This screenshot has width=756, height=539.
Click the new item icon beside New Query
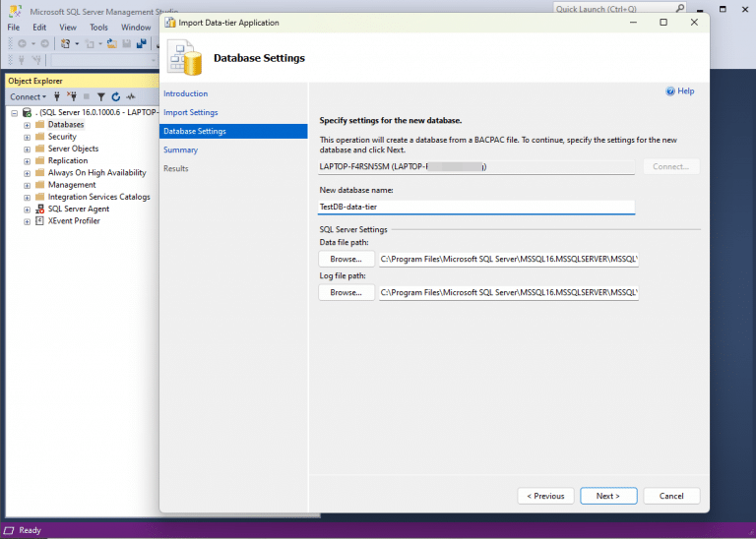click(90, 44)
